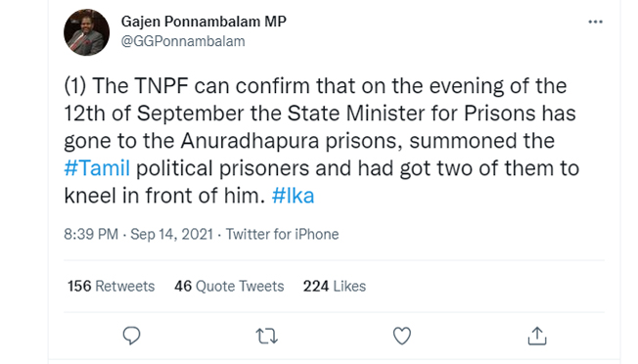This screenshot has width=638, height=364.
Task: Follow the #lka hashtag link
Action: click(x=293, y=196)
